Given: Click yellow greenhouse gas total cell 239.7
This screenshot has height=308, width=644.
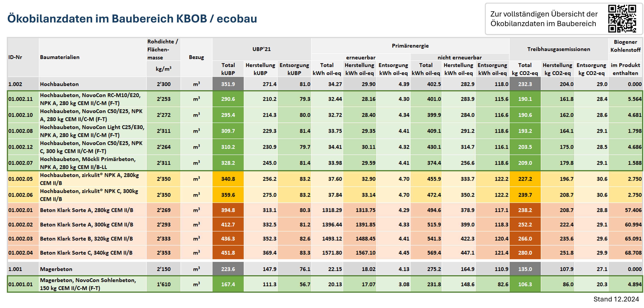Looking at the screenshot, I should click(x=525, y=195).
